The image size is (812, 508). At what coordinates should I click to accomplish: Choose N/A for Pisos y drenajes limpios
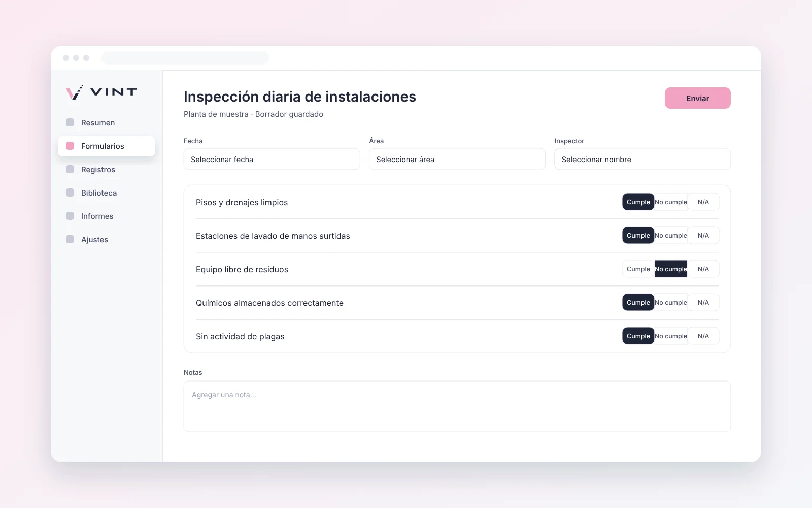[x=703, y=202]
